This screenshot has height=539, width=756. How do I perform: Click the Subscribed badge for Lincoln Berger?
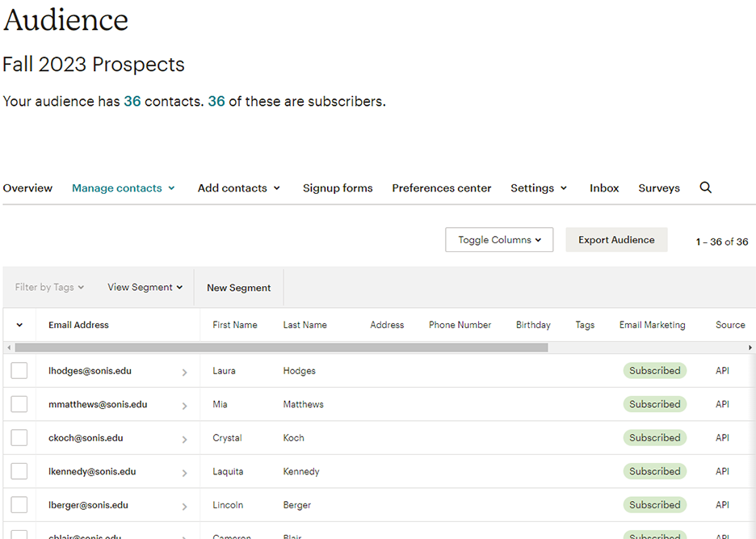point(654,504)
